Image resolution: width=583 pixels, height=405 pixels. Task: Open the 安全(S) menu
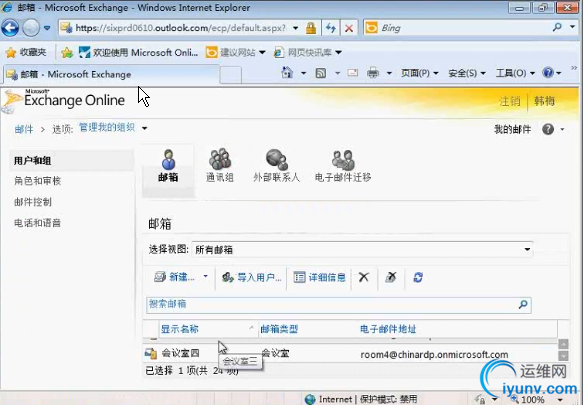tap(467, 73)
